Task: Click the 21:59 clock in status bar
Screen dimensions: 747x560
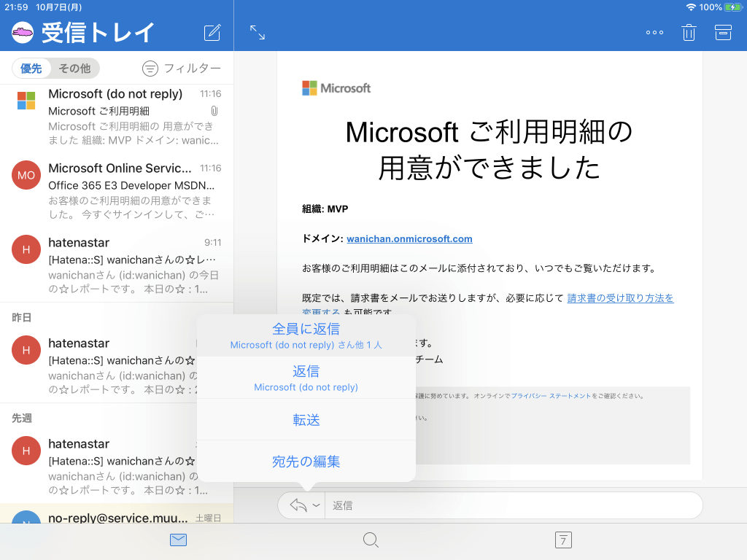Action: [x=16, y=7]
